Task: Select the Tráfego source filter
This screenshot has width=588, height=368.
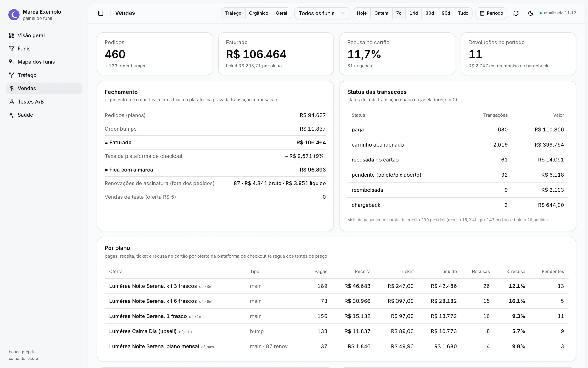Action: pyautogui.click(x=233, y=13)
